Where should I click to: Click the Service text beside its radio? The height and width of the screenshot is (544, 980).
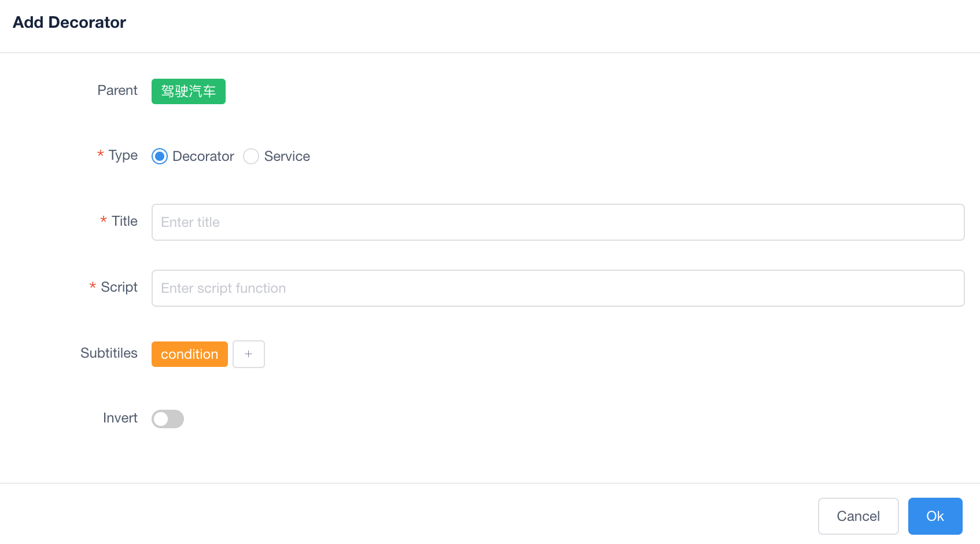point(287,156)
